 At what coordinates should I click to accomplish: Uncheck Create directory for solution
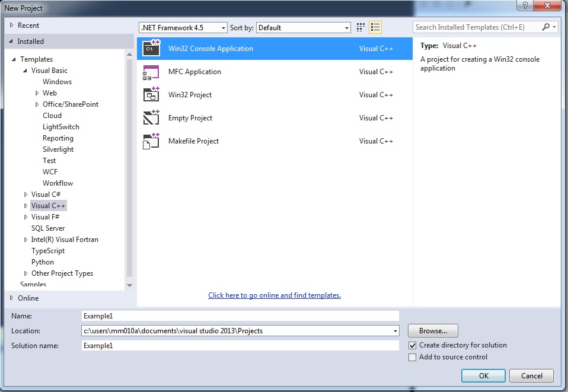pos(413,345)
